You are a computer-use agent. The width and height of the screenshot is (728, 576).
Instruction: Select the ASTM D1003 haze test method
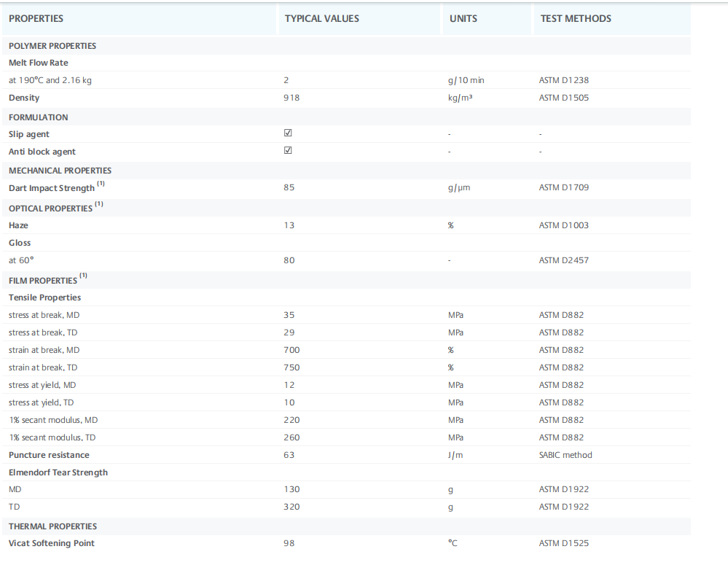tap(563, 225)
